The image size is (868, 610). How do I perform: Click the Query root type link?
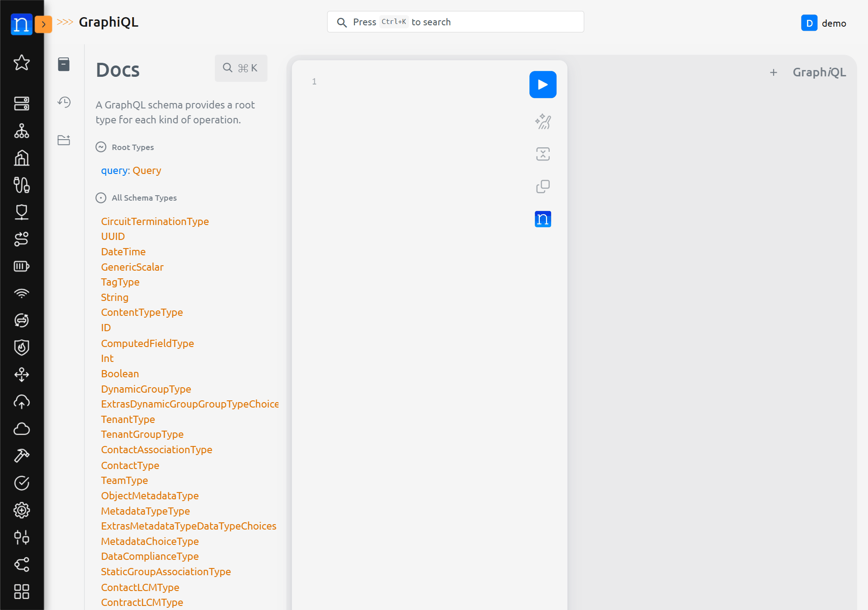pyautogui.click(x=146, y=170)
